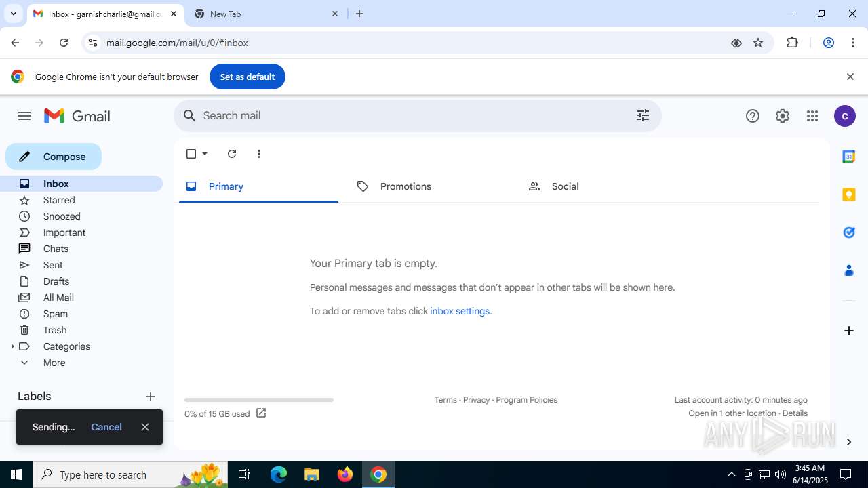Open a new browser tab
868x488 pixels.
pyautogui.click(x=359, y=14)
